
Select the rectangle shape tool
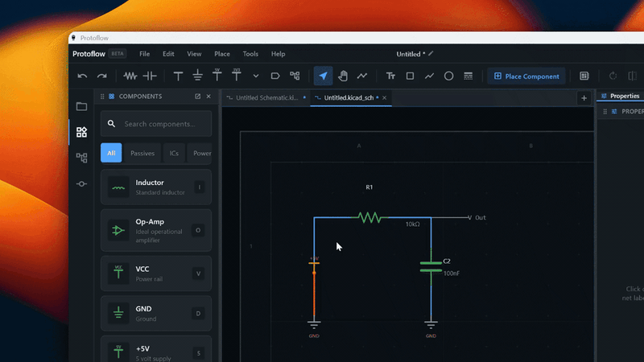(x=410, y=76)
